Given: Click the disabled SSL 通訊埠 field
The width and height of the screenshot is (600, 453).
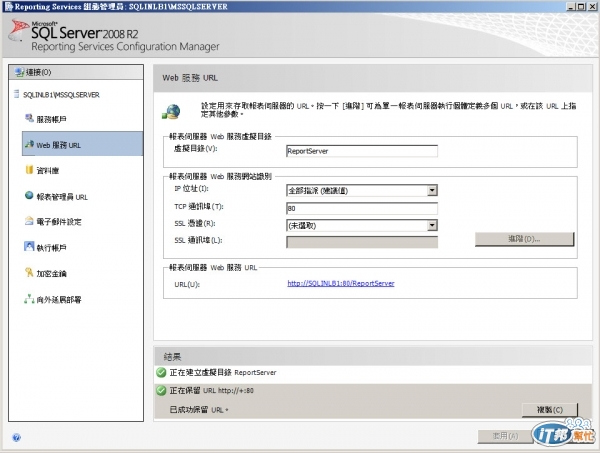Looking at the screenshot, I should pos(362,242).
